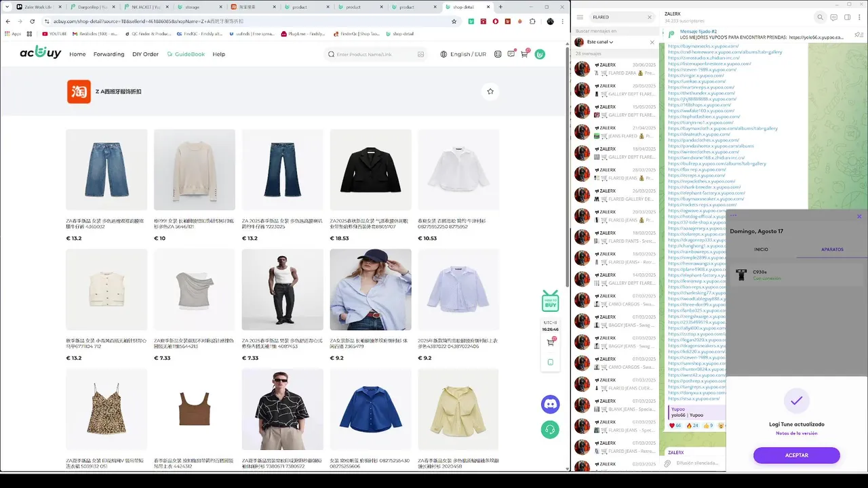Open the floating sidebar cart icon
Screen dimensions: 868x488
coord(550,343)
